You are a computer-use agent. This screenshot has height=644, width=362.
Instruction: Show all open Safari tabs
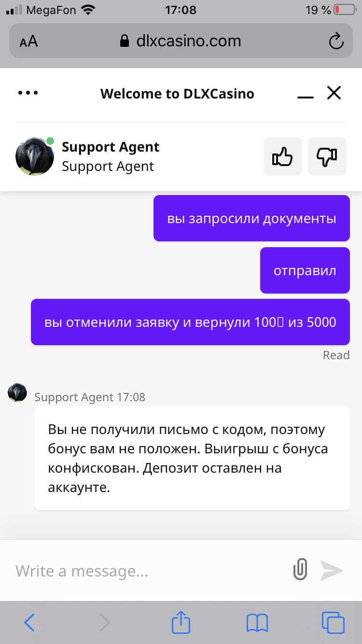(333, 623)
